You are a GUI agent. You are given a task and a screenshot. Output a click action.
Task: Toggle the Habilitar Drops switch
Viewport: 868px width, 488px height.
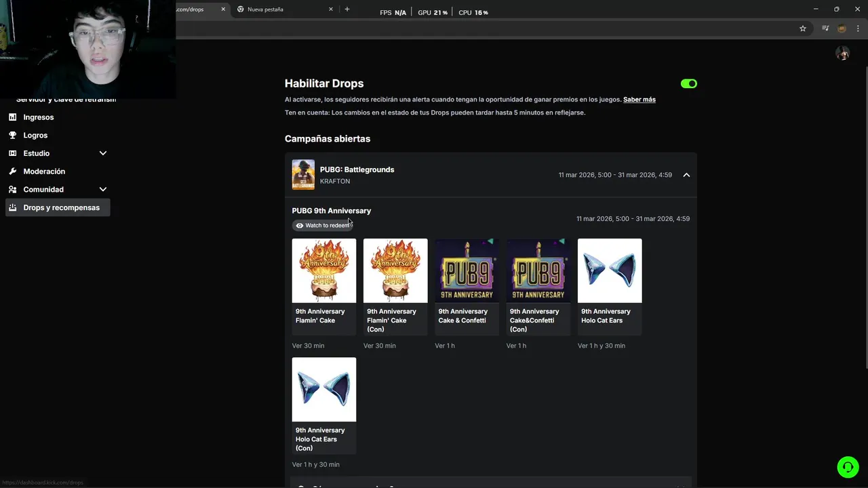(689, 83)
